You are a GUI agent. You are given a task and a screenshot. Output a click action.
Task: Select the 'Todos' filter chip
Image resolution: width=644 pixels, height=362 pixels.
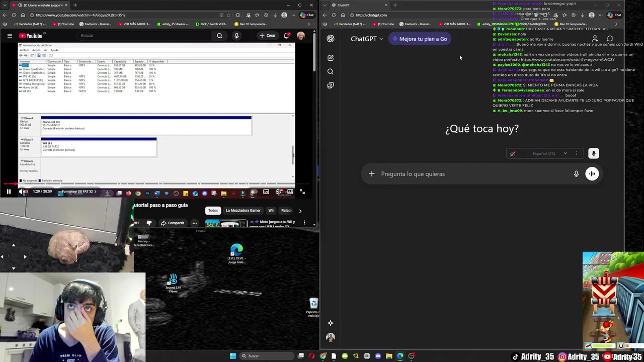coord(213,211)
